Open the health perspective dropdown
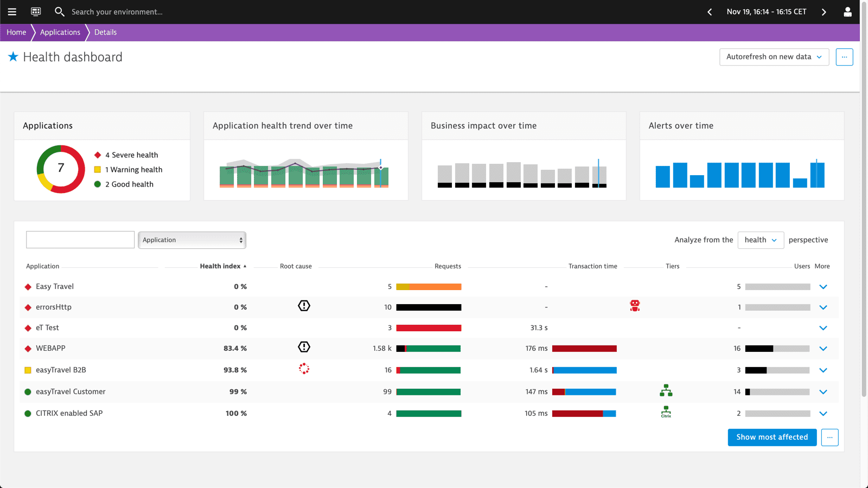868x488 pixels. (x=760, y=240)
